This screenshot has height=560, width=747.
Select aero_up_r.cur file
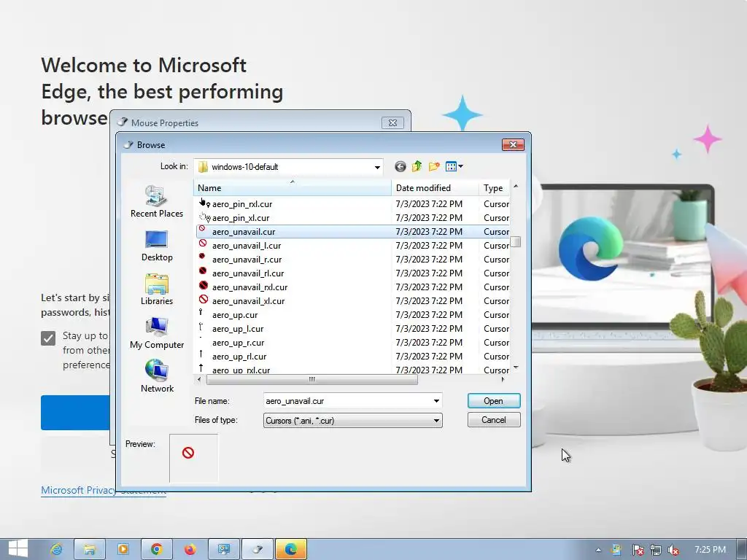(x=353, y=342)
